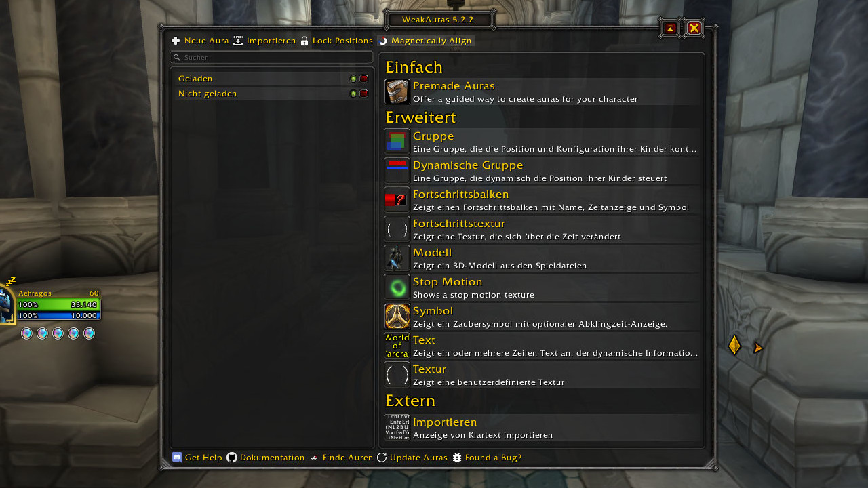Click the blue mana bar of Aehragos
This screenshot has width=868, height=488.
tap(59, 316)
